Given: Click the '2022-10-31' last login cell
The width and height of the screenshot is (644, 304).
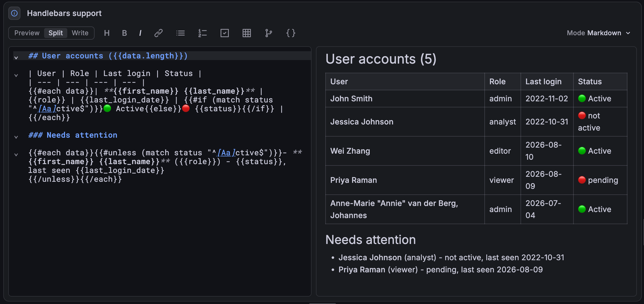Looking at the screenshot, I should coord(547,122).
